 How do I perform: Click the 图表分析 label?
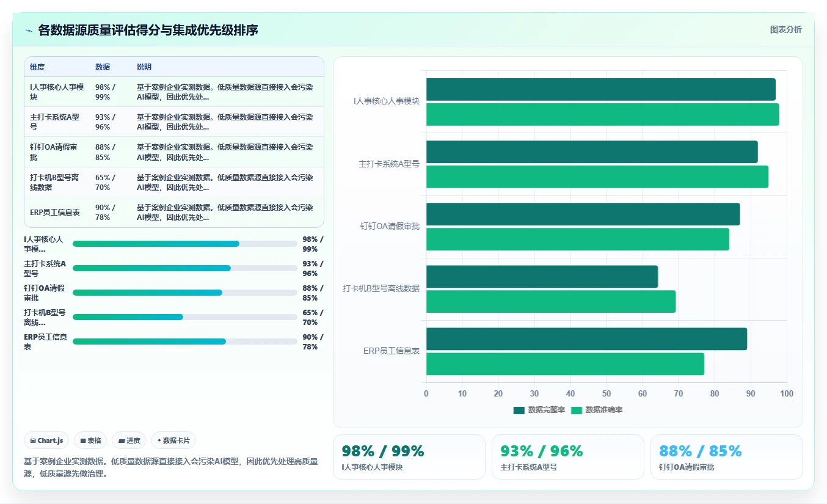[785, 29]
